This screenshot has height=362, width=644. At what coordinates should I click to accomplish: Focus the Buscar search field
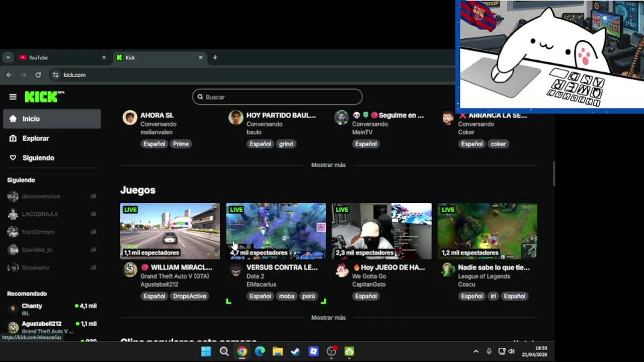click(277, 97)
